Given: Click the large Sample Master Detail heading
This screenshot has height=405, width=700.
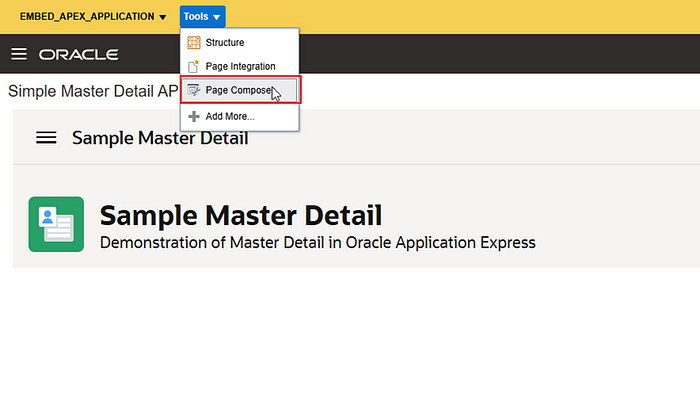Looking at the screenshot, I should [x=241, y=215].
